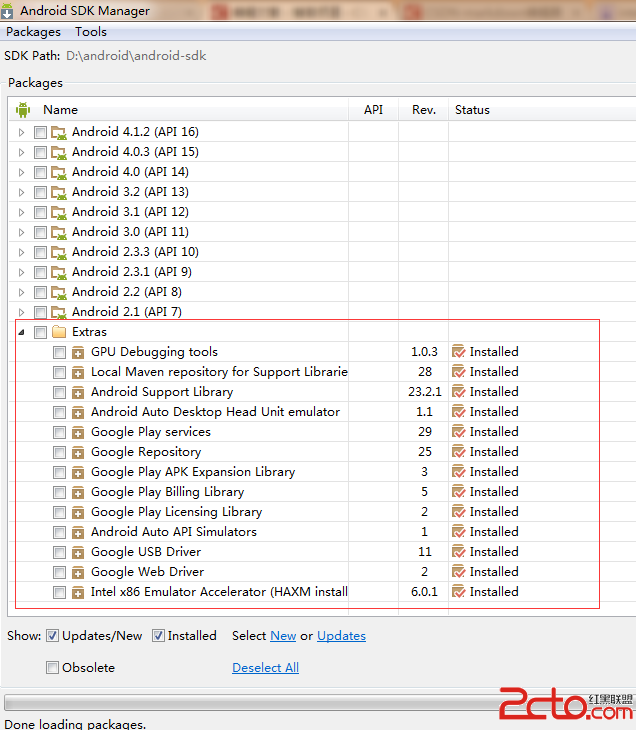Viewport: 636px width, 730px height.
Task: Click Installed status icon for Google Web Driver
Action: (x=459, y=572)
